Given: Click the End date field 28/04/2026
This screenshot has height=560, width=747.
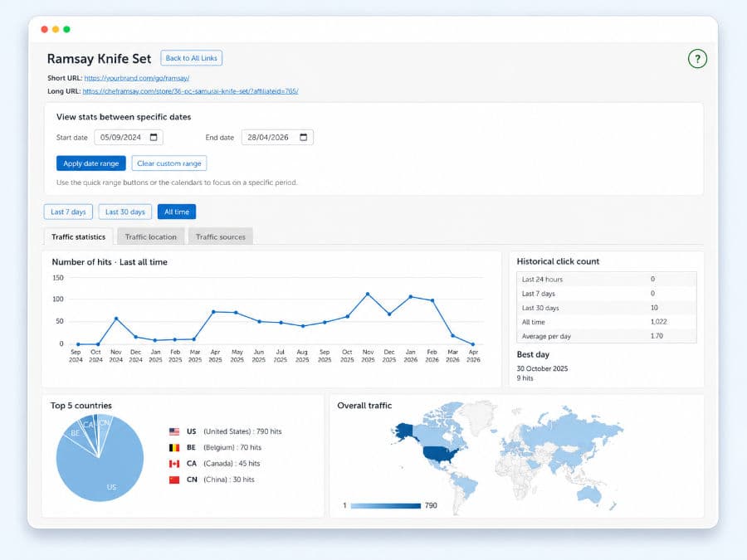Looking at the screenshot, I should point(277,137).
